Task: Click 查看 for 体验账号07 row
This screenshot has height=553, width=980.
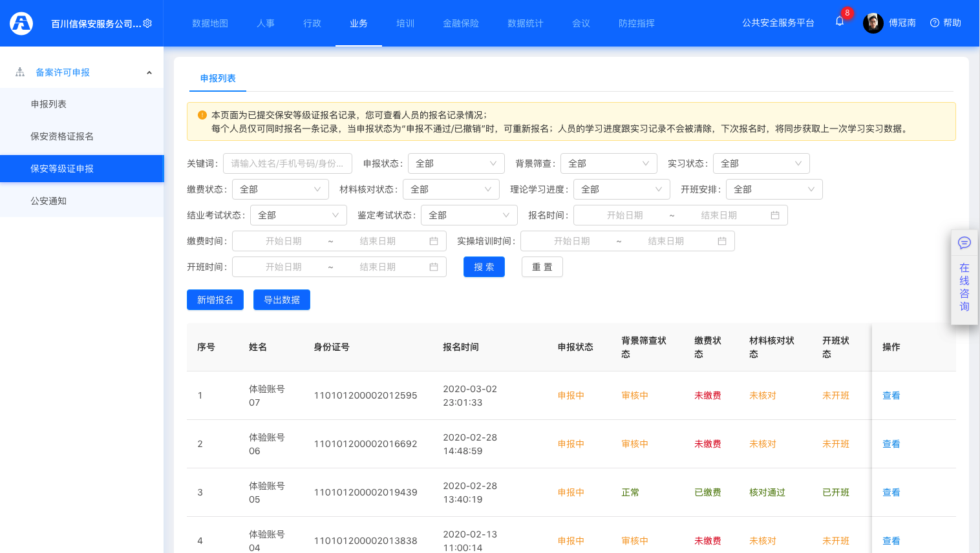Action: [x=891, y=395]
